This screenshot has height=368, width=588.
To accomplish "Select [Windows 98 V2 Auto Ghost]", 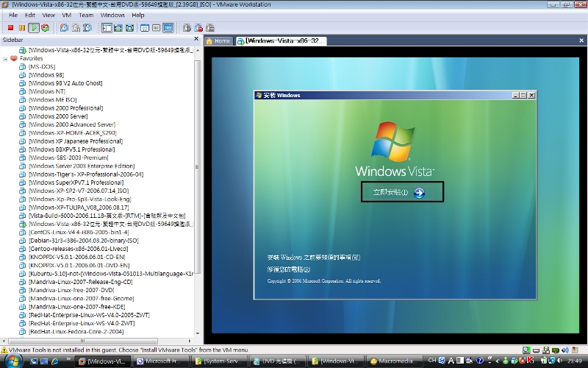I will coord(65,83).
